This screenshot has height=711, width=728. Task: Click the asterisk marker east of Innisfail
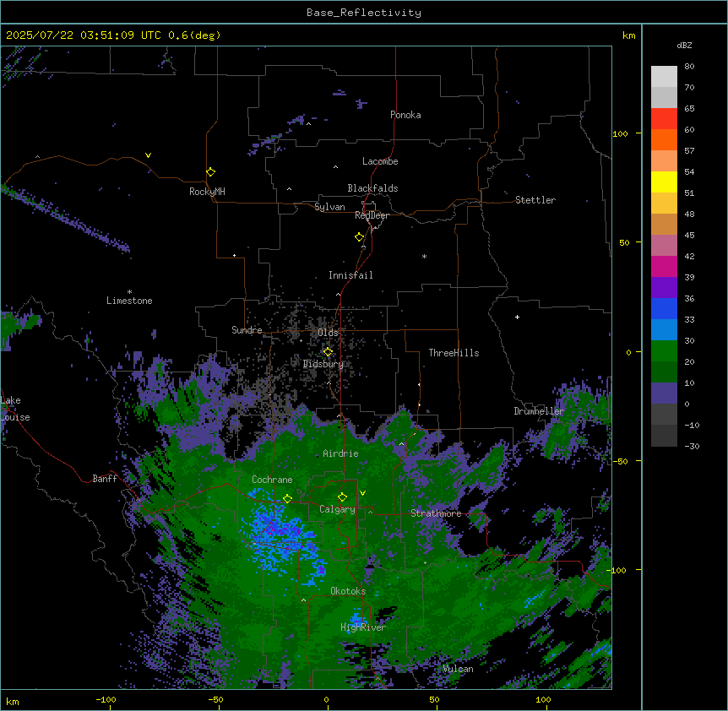[424, 256]
